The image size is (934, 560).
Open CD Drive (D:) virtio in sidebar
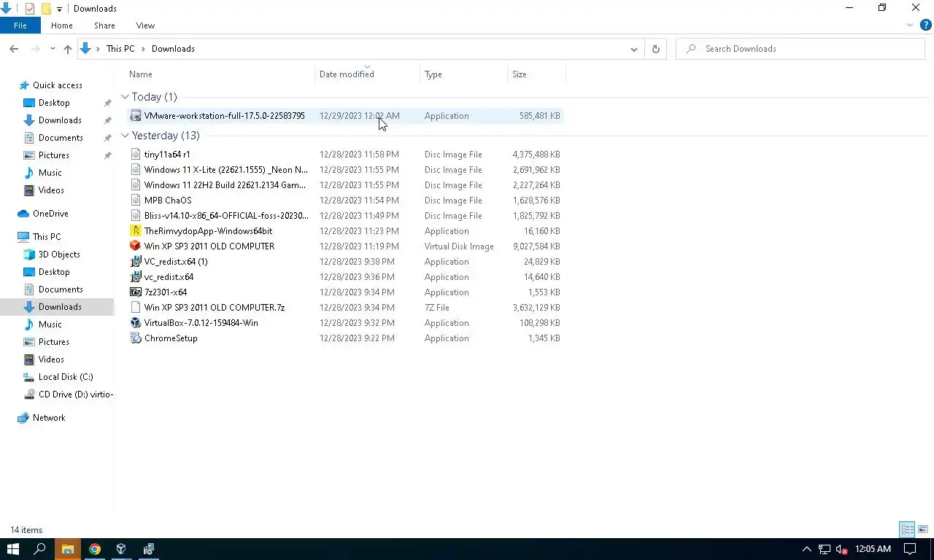(x=76, y=394)
